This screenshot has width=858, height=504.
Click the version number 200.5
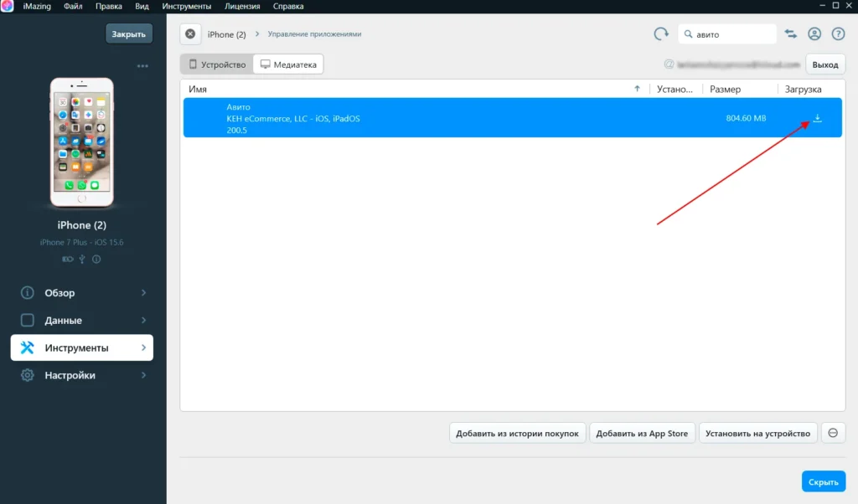236,130
